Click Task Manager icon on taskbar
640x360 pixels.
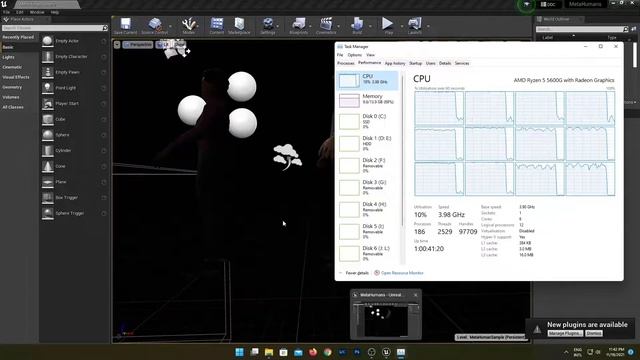pos(401,352)
